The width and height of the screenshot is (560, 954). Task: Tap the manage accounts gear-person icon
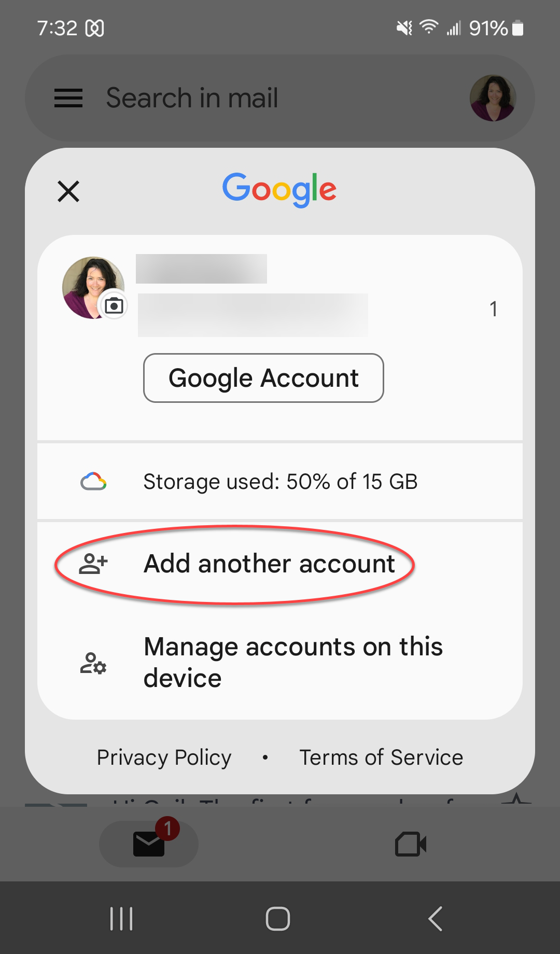[x=93, y=663]
